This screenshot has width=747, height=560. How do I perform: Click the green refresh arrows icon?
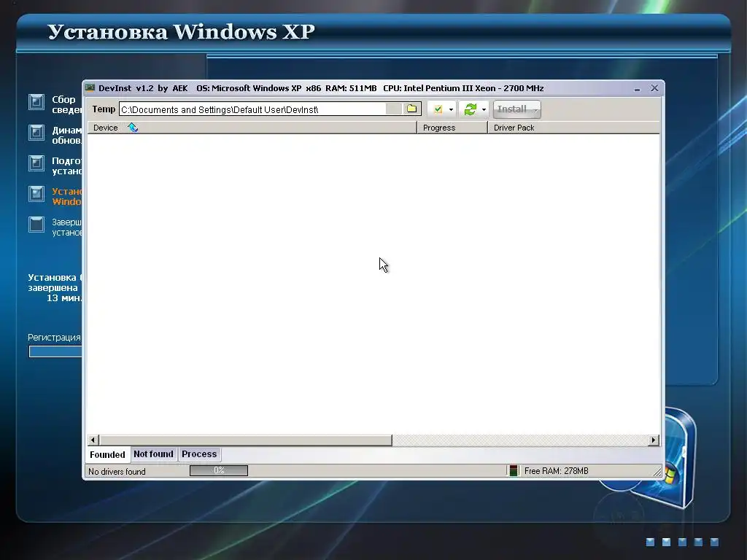click(471, 109)
